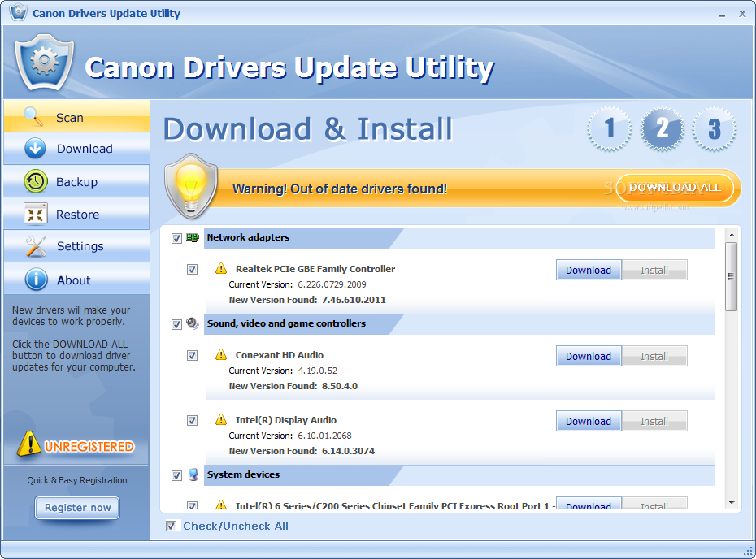756x559 pixels.
Task: Download the Intel(R) Display Audio driver
Action: [x=589, y=421]
